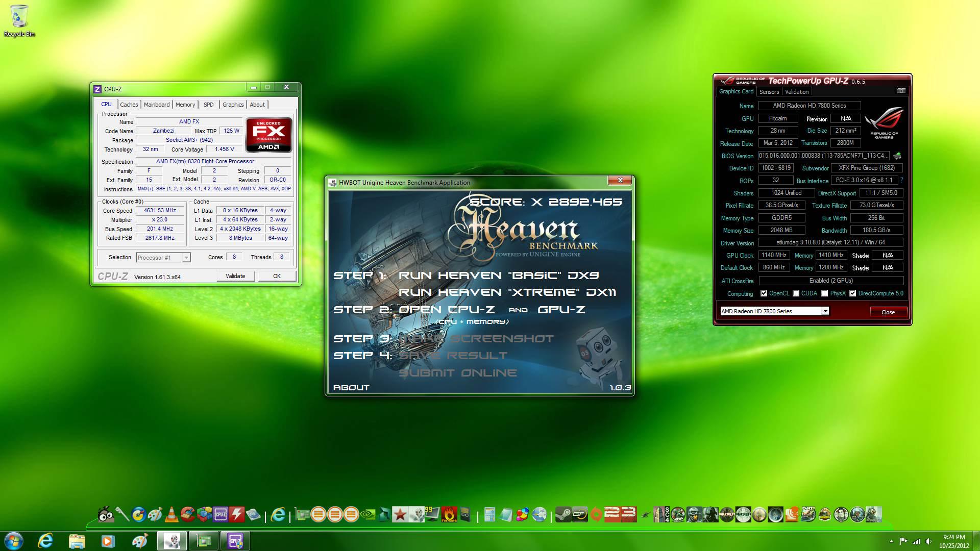980x551 pixels.
Task: Open the red star icon in the dock
Action: pos(400,514)
